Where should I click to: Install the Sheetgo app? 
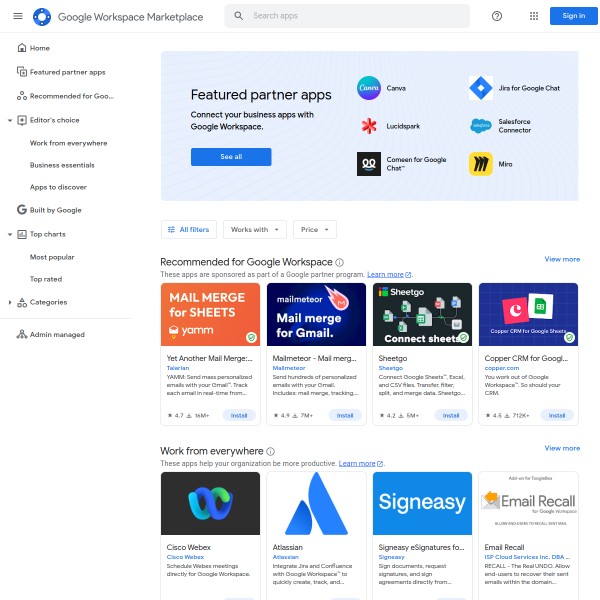tap(451, 415)
